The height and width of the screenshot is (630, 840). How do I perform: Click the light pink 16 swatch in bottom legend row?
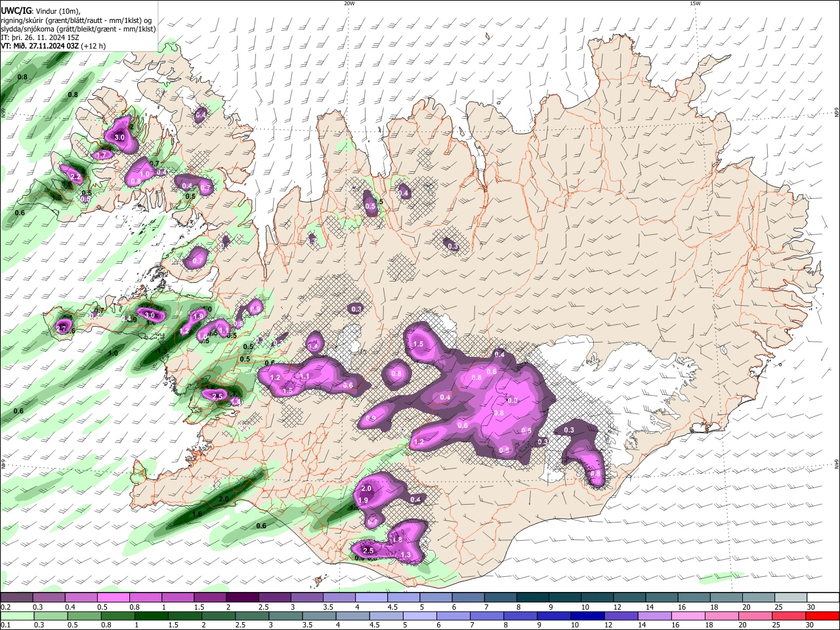686,616
